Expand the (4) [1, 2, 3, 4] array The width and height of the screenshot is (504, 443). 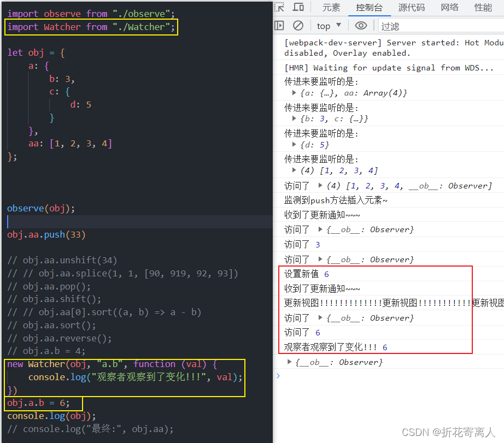click(294, 170)
